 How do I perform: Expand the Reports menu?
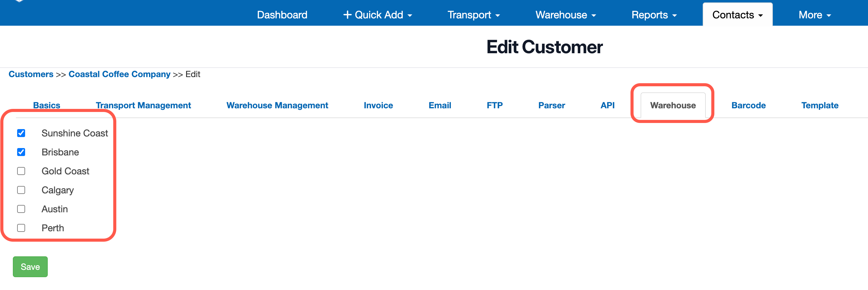(x=653, y=14)
